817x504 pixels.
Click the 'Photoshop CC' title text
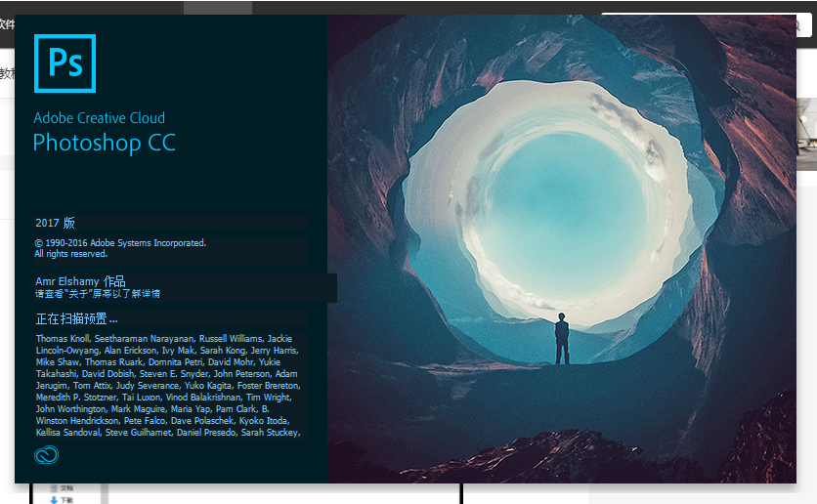pos(105,144)
